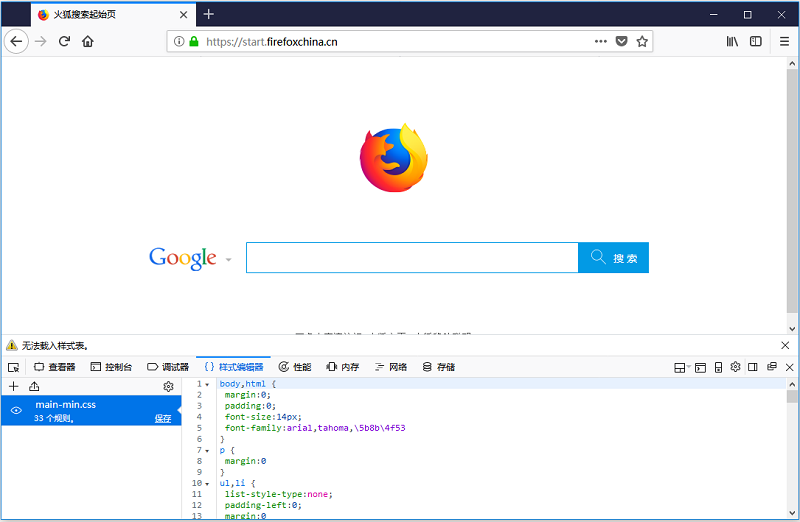The image size is (800, 522).
Task: Click the page vertical scrollbar thumb
Action: tap(792, 191)
